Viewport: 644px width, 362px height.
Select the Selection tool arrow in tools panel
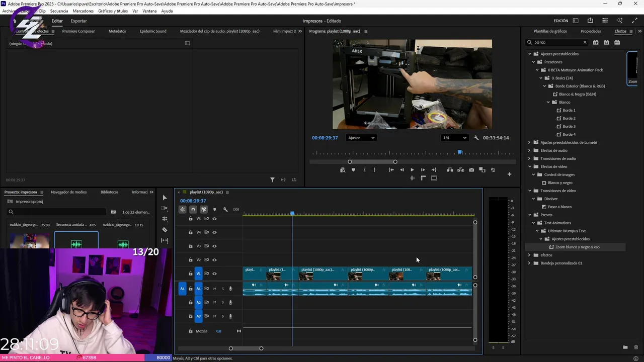165,198
